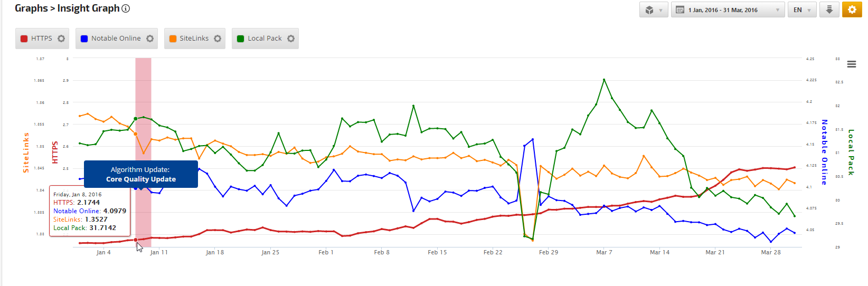Toggle the SiteLinks series label
This screenshot has width=868, height=286.
[x=194, y=39]
